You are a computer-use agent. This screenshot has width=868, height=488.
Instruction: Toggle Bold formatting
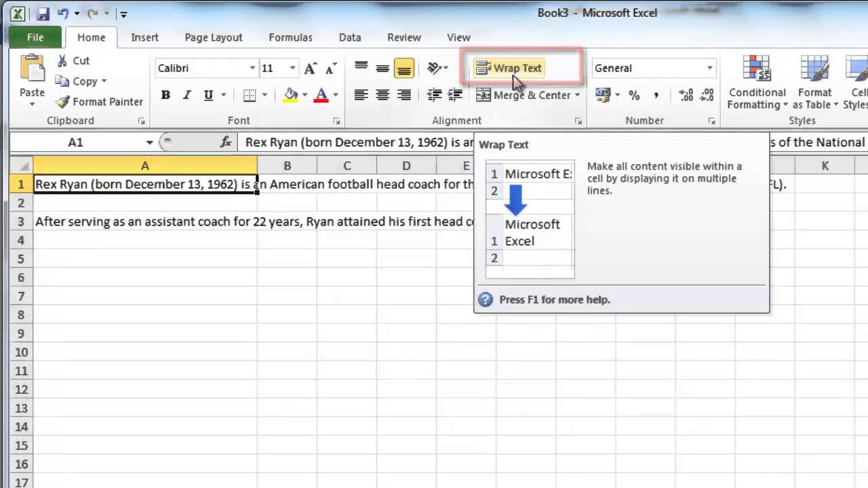coord(165,95)
